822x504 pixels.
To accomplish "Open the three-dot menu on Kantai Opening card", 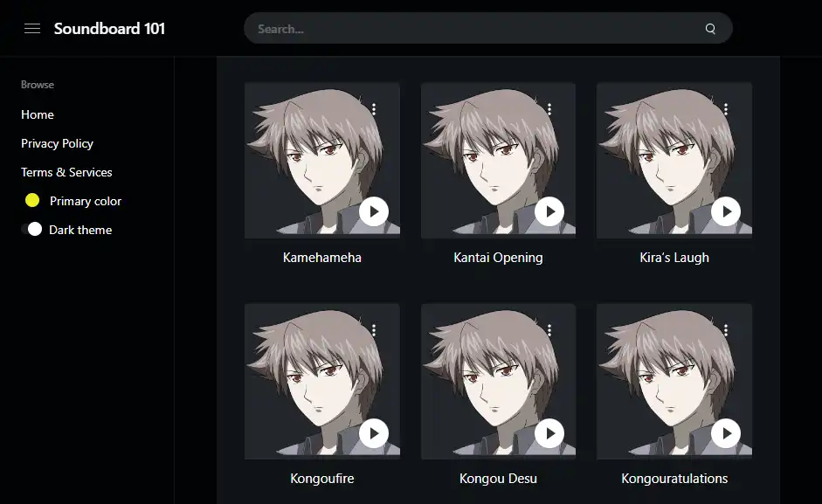I will [549, 109].
